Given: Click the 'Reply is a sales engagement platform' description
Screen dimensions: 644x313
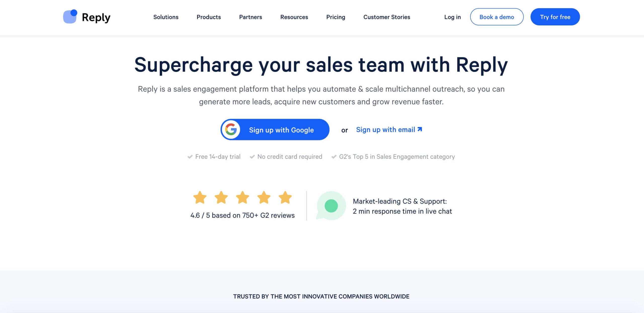Looking at the screenshot, I should tap(321, 95).
